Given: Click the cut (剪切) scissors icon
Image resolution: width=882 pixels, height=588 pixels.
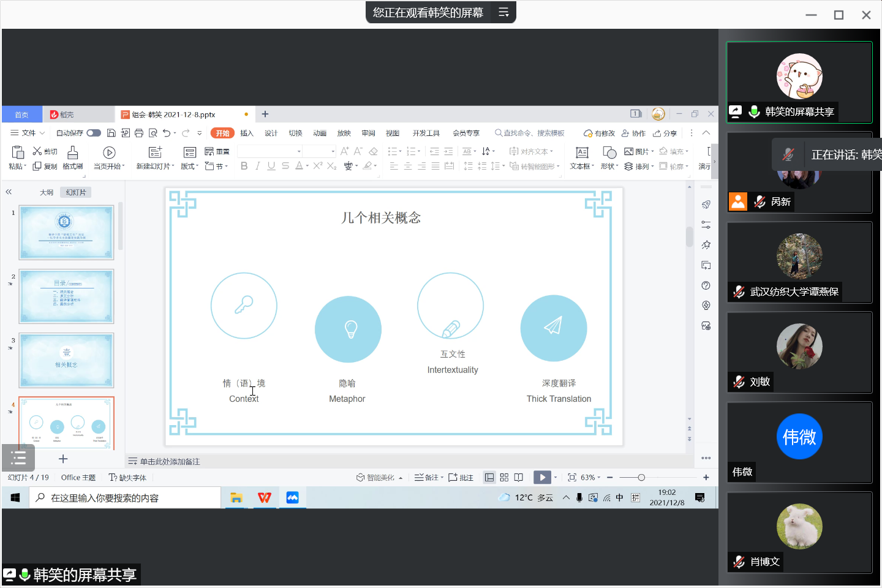Looking at the screenshot, I should pos(37,151).
